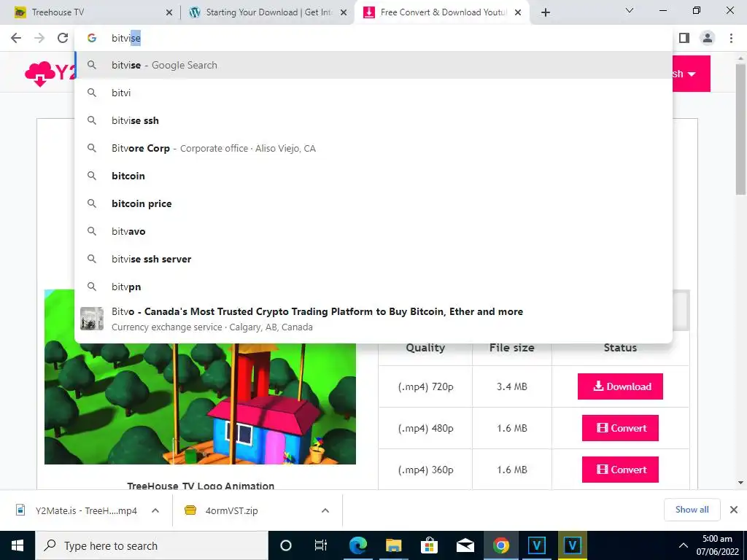This screenshot has width=747, height=560.
Task: Choose the 'bitvi' suggestion
Action: click(x=373, y=93)
